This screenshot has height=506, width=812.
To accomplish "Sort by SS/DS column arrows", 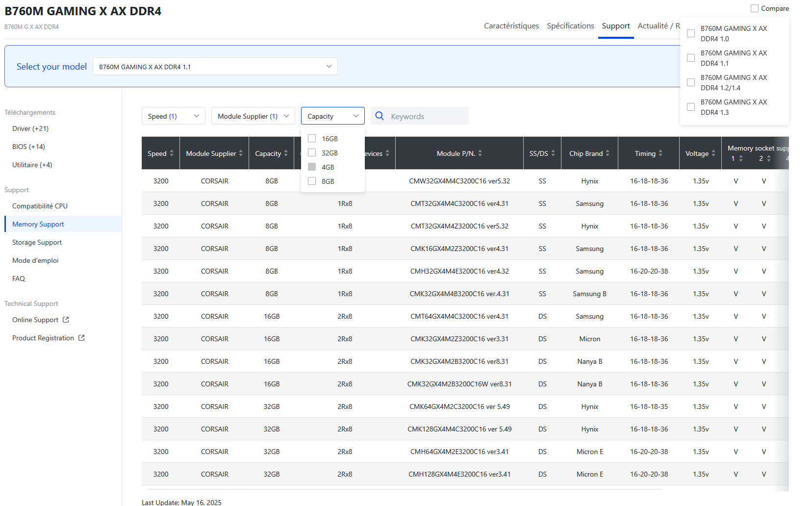I will tap(553, 153).
